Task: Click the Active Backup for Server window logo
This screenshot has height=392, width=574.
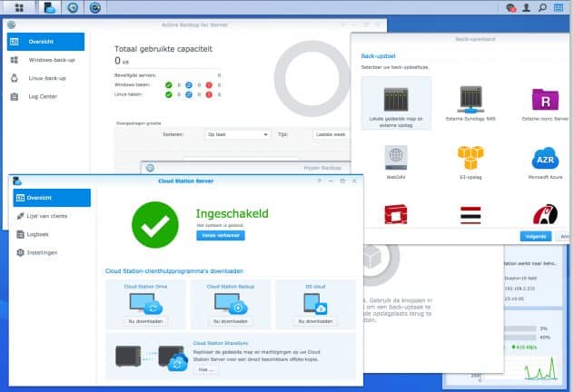Action: pos(12,24)
